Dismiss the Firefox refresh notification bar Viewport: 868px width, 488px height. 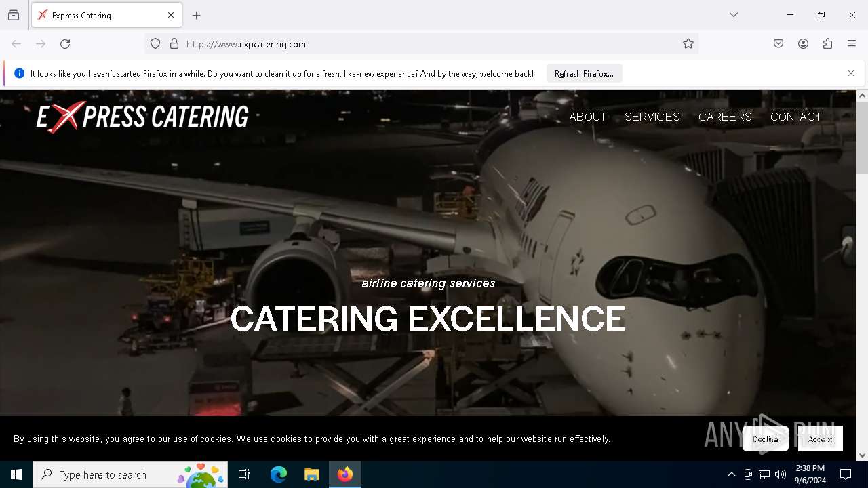pyautogui.click(x=851, y=73)
